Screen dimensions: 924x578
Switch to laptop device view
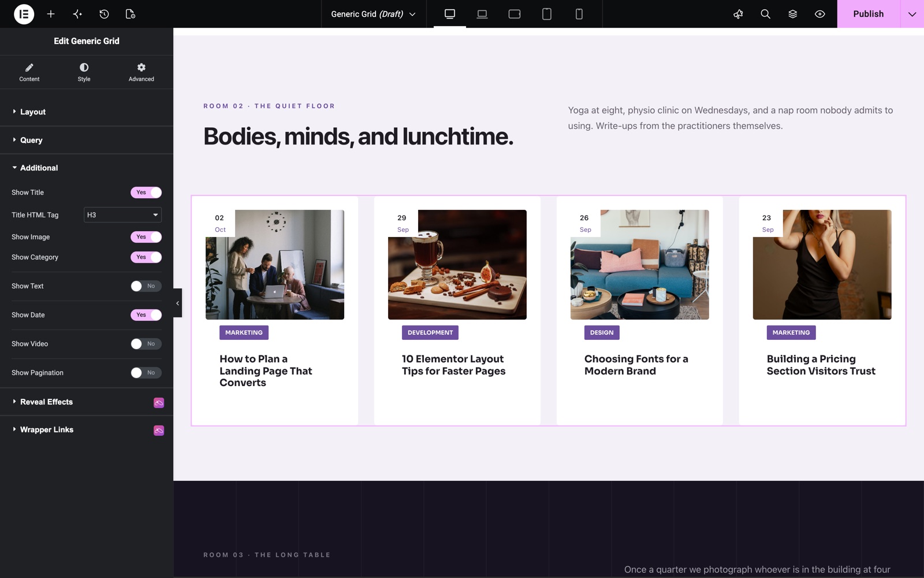pyautogui.click(x=482, y=14)
